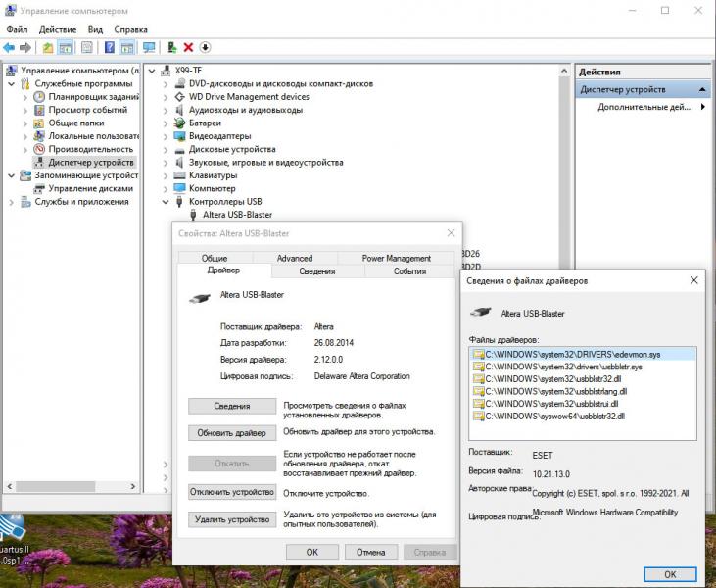Switch to the Сведения tab

316,271
